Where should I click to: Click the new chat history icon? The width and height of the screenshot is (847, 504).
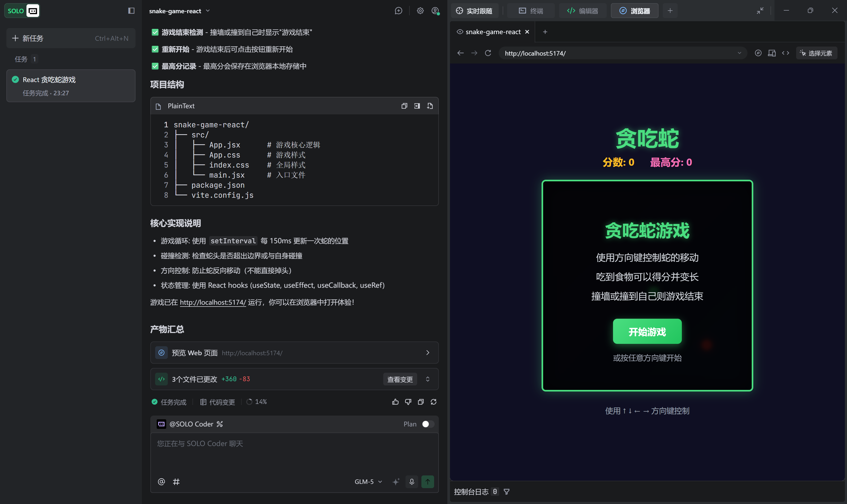click(398, 11)
